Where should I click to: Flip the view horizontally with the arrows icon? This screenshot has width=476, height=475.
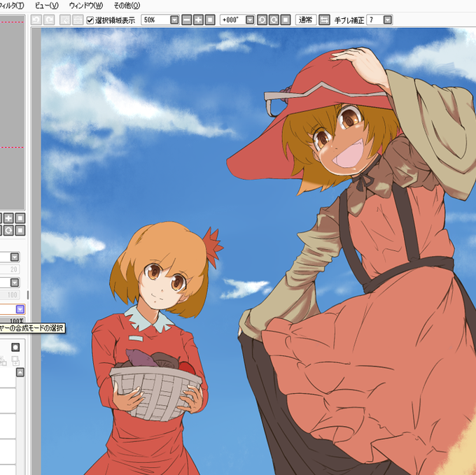click(x=325, y=20)
